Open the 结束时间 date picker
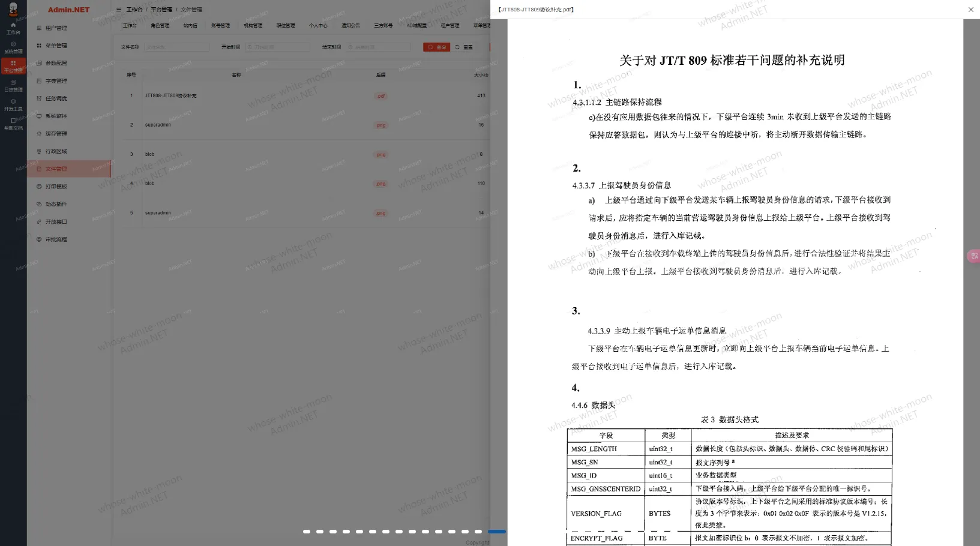The width and height of the screenshot is (980, 546). 378,47
